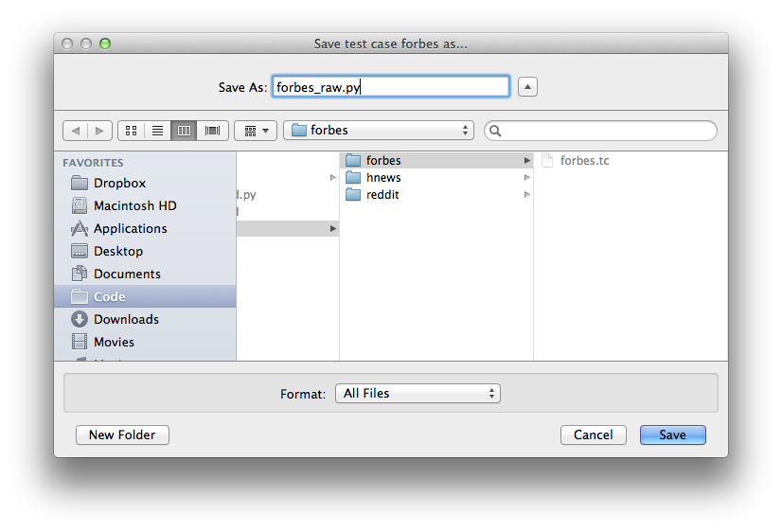
Task: Open Applications in sidebar
Action: [145, 228]
